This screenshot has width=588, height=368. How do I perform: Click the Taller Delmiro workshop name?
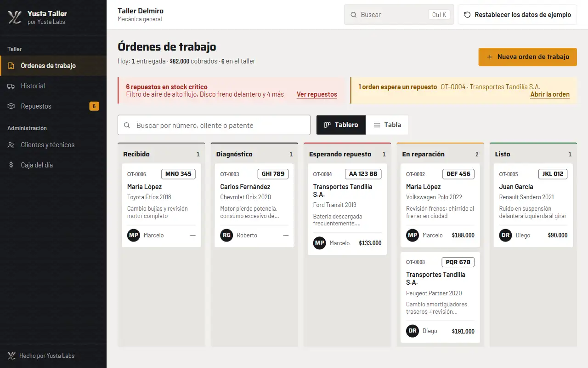(141, 11)
